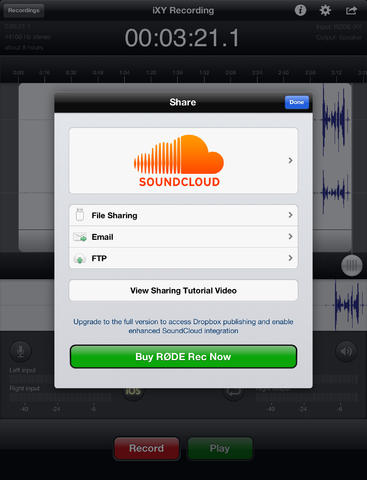Share to SoundCloud via logo

pyautogui.click(x=179, y=161)
